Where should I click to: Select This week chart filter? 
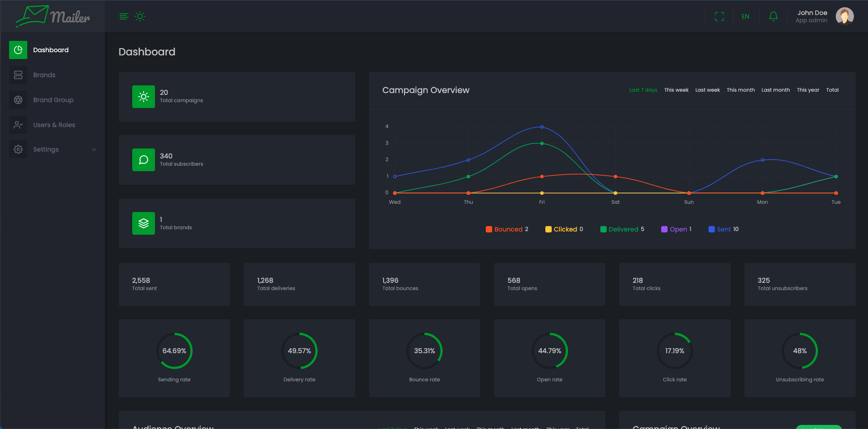676,90
